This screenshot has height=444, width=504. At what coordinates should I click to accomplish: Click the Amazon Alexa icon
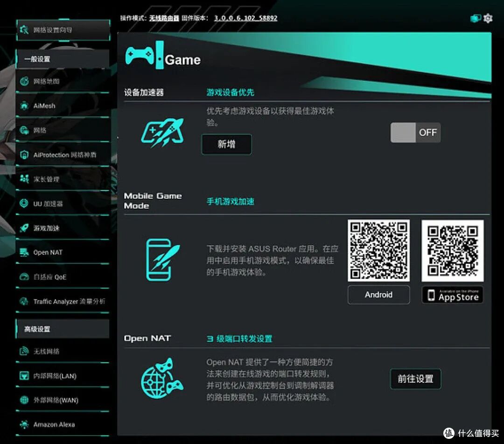(24, 424)
